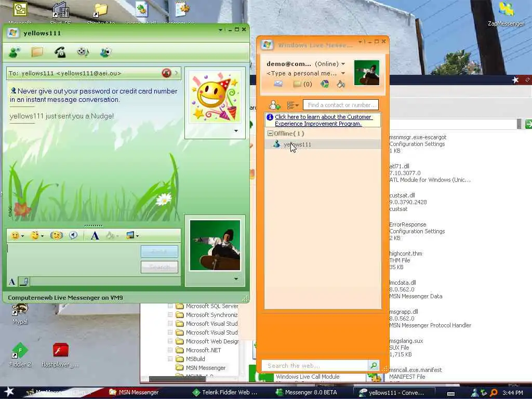Open the flashplayer desktop icon
Viewport: 532px width, 399px height.
point(60,355)
